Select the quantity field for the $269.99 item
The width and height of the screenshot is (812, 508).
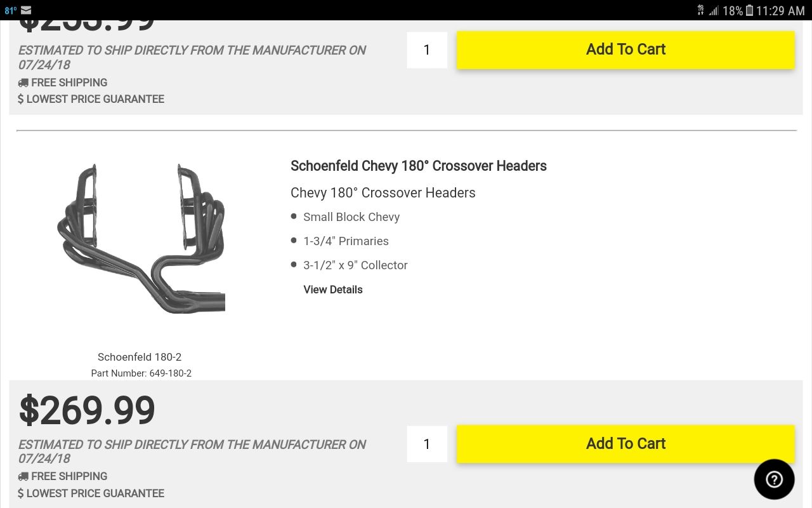[x=427, y=444]
